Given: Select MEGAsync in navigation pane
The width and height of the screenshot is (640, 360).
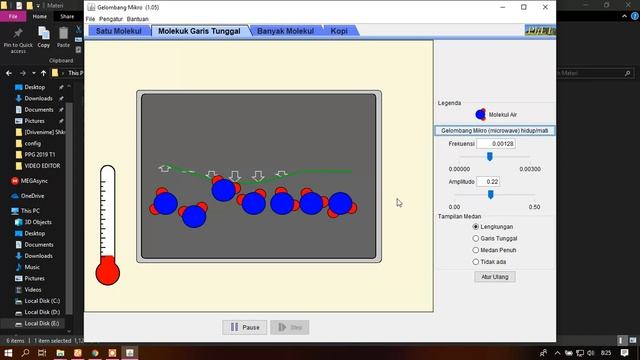Looking at the screenshot, I should [x=29, y=181].
